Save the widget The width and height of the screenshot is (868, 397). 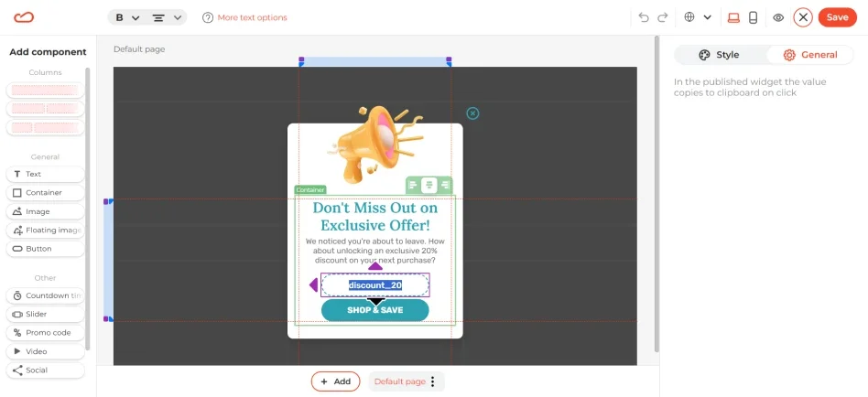click(x=838, y=17)
